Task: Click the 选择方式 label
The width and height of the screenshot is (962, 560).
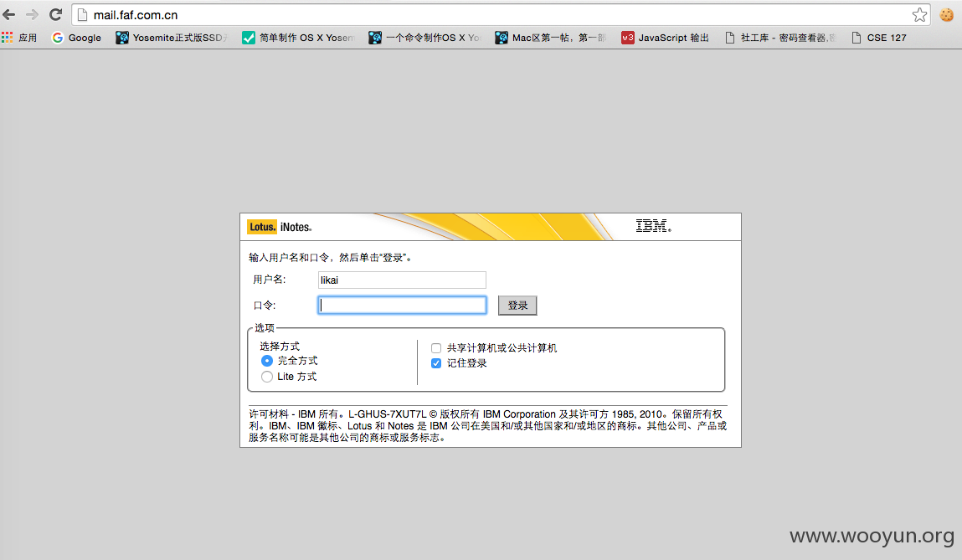Action: pyautogui.click(x=280, y=347)
